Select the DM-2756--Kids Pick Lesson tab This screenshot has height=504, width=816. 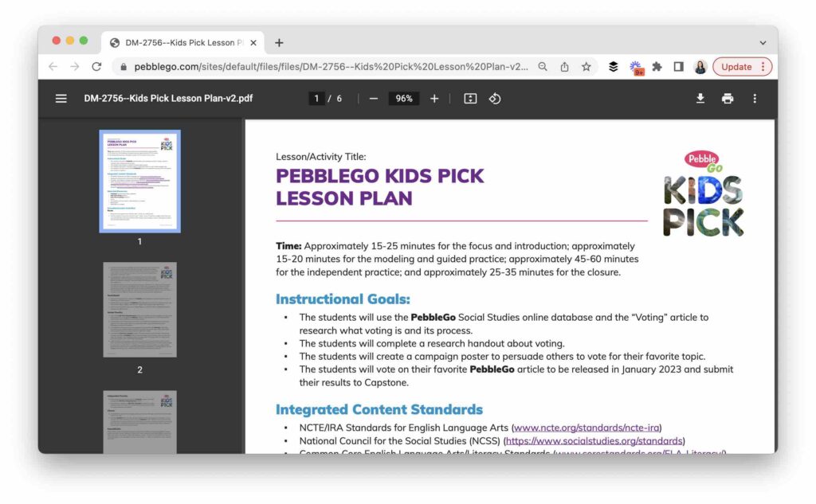click(179, 43)
